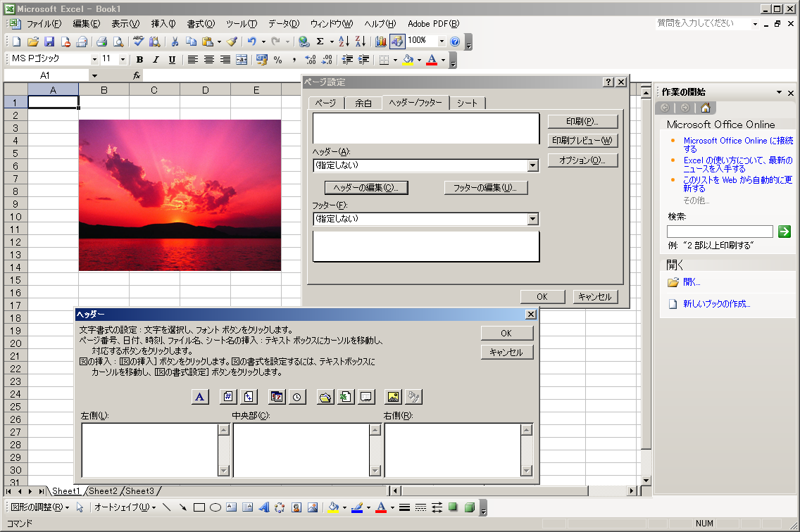Click inside the 中央部 header text box

[x=301, y=449]
